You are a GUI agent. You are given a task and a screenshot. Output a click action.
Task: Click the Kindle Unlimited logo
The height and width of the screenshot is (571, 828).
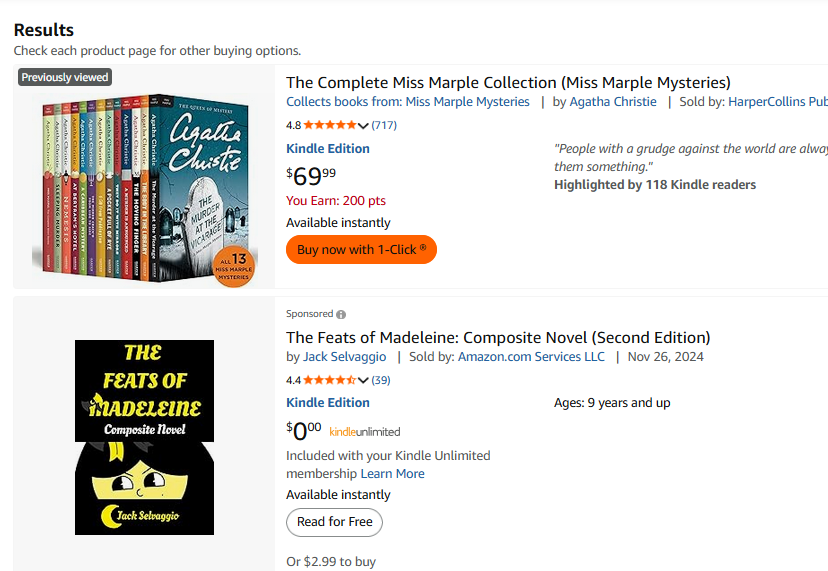364,432
